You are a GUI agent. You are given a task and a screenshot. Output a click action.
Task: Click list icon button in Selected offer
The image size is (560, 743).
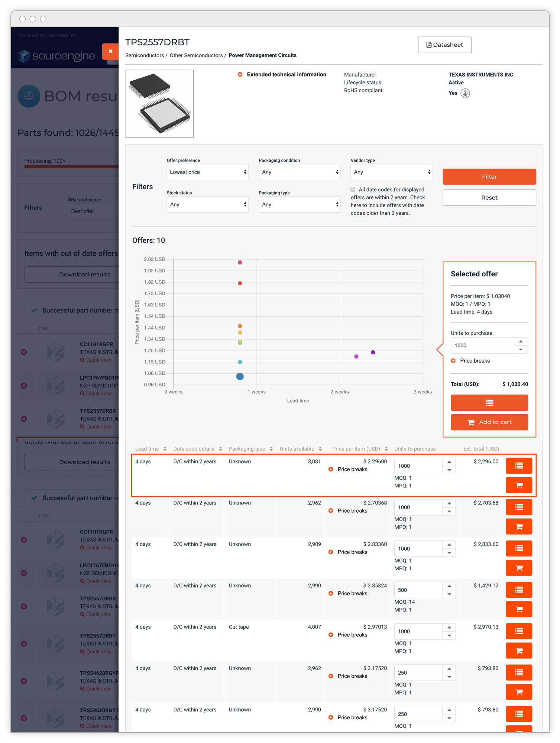(489, 403)
